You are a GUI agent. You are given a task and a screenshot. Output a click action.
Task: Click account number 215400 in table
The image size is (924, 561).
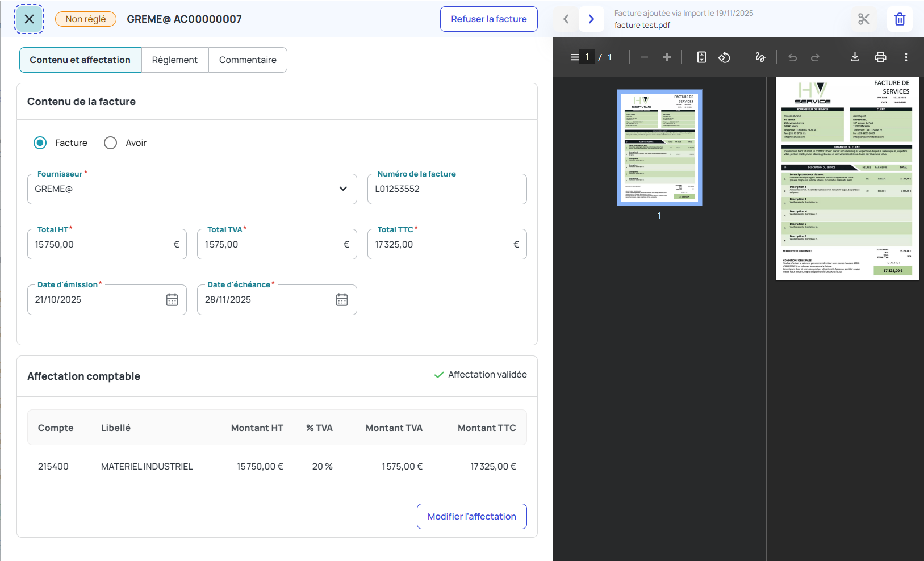(53, 466)
